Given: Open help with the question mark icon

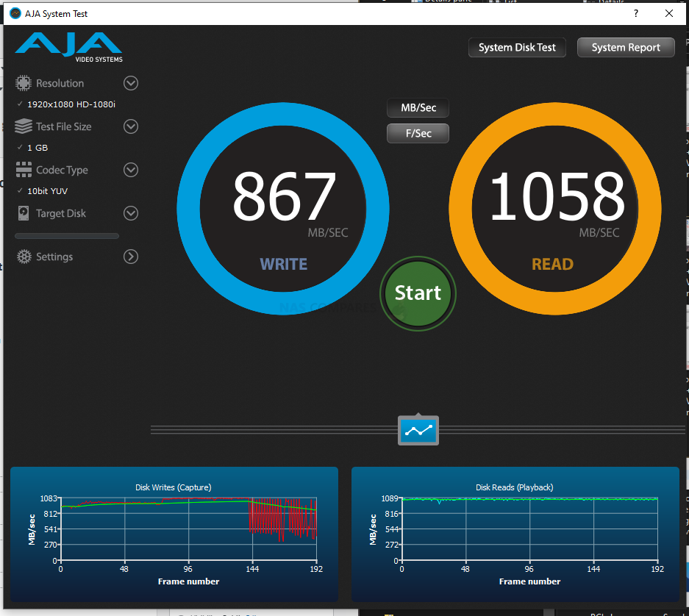Looking at the screenshot, I should click(636, 14).
